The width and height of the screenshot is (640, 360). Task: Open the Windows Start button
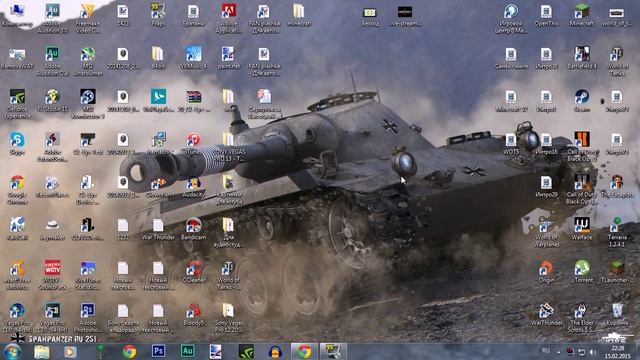point(12,351)
